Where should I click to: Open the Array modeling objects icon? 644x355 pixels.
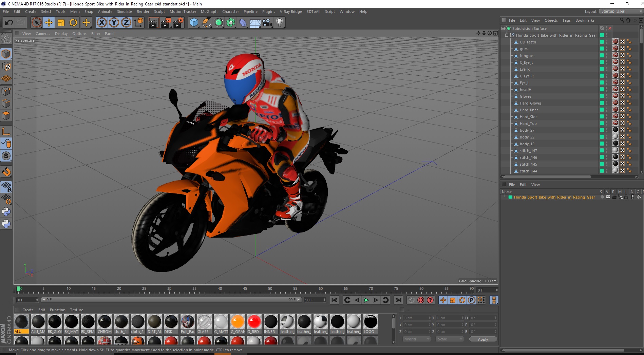click(x=231, y=23)
